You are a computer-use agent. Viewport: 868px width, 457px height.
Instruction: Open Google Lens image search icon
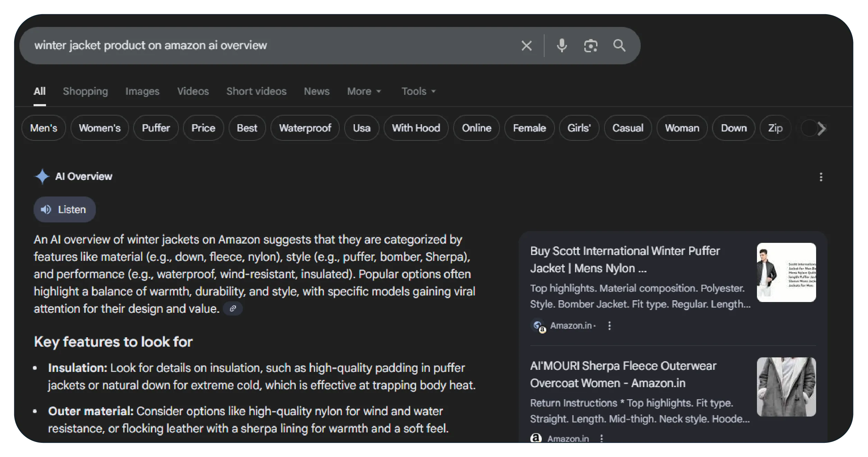590,46
